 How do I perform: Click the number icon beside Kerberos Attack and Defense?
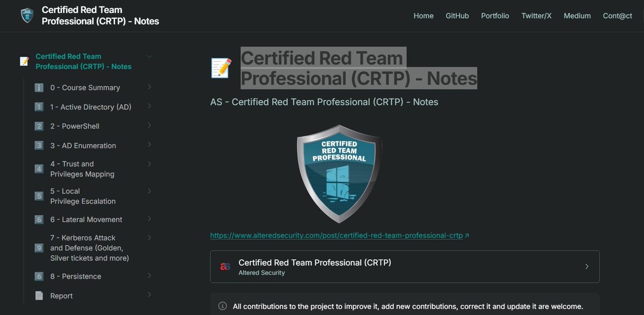(39, 248)
